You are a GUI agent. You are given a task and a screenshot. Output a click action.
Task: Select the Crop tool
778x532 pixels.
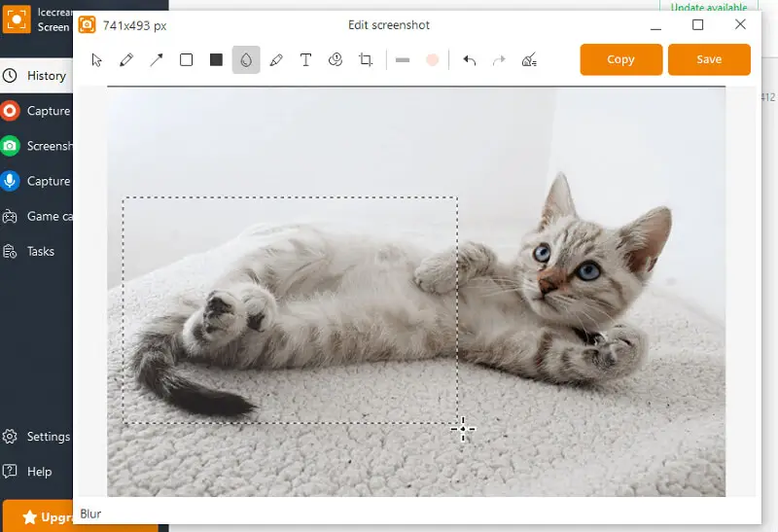366,60
